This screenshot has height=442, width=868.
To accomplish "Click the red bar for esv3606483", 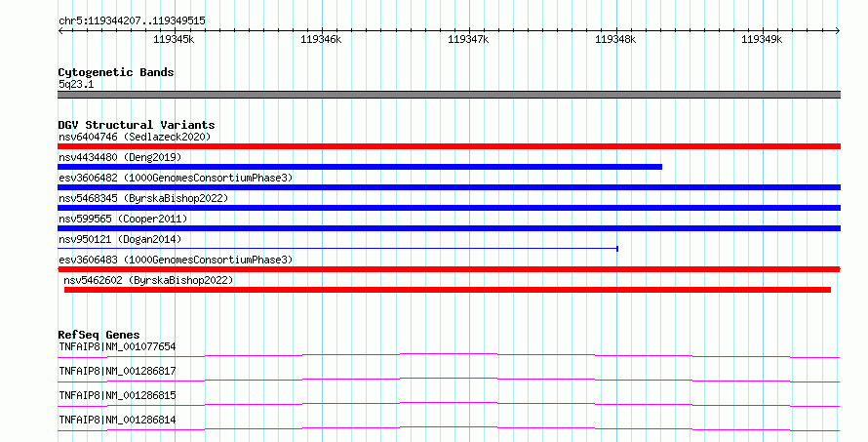I will click(449, 269).
